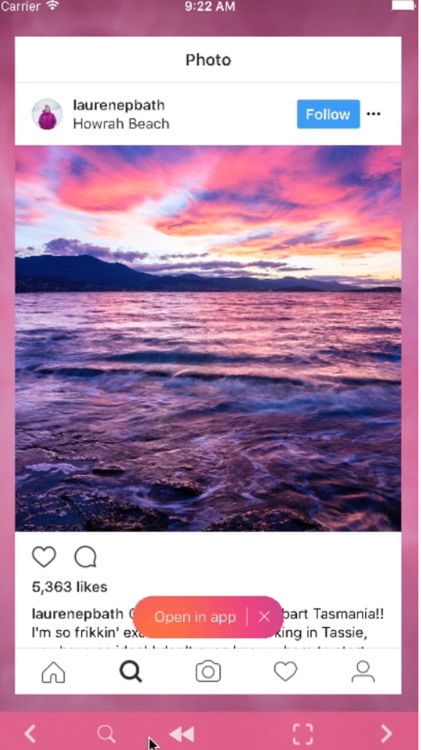The image size is (422, 750).
Task: Open profile person icon in bottom bar
Action: (363, 672)
